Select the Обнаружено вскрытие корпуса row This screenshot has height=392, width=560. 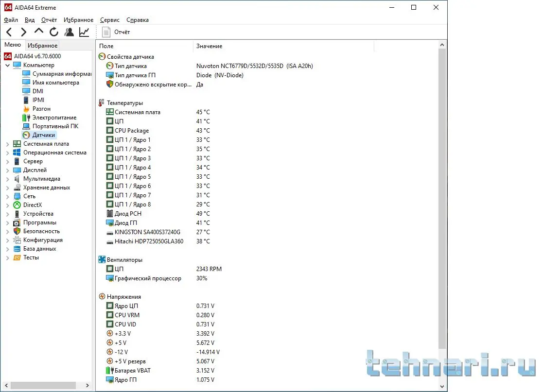coord(155,84)
